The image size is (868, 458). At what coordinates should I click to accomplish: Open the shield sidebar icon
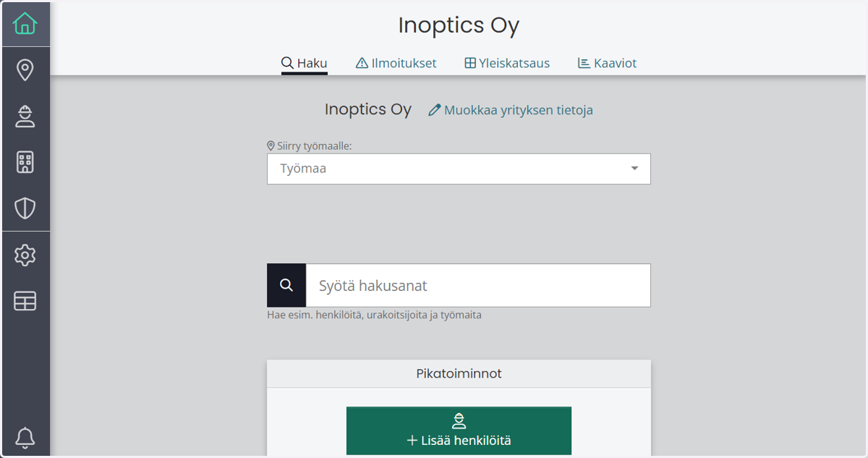(25, 208)
